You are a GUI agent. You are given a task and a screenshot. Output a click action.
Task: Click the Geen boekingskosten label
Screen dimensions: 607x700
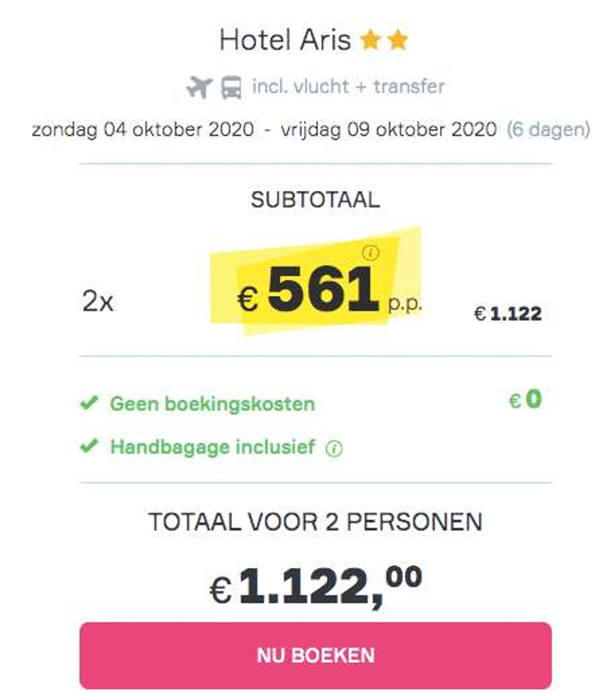(213, 404)
